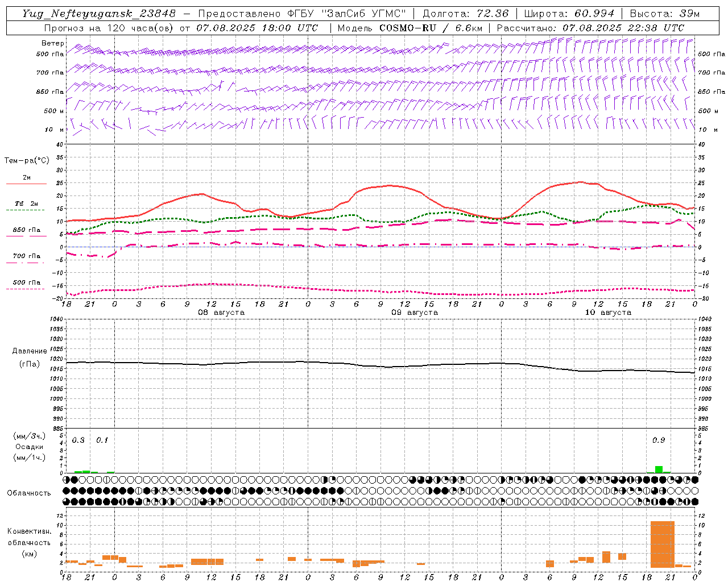Click the Облачность panel label

pyautogui.click(x=29, y=493)
